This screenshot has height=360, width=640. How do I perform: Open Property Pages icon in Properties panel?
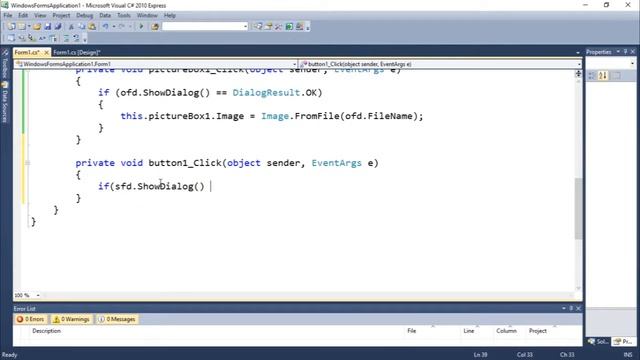pos(616,76)
